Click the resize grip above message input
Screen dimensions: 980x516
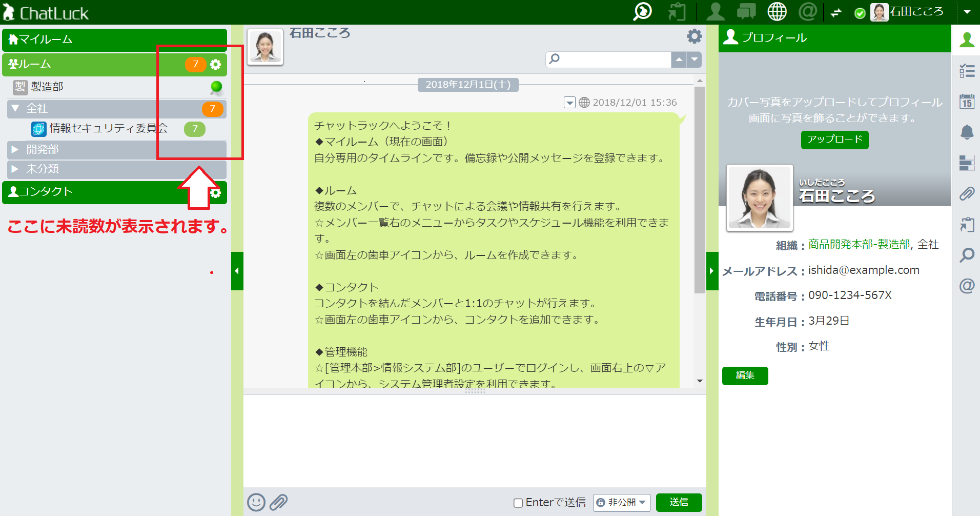475,391
